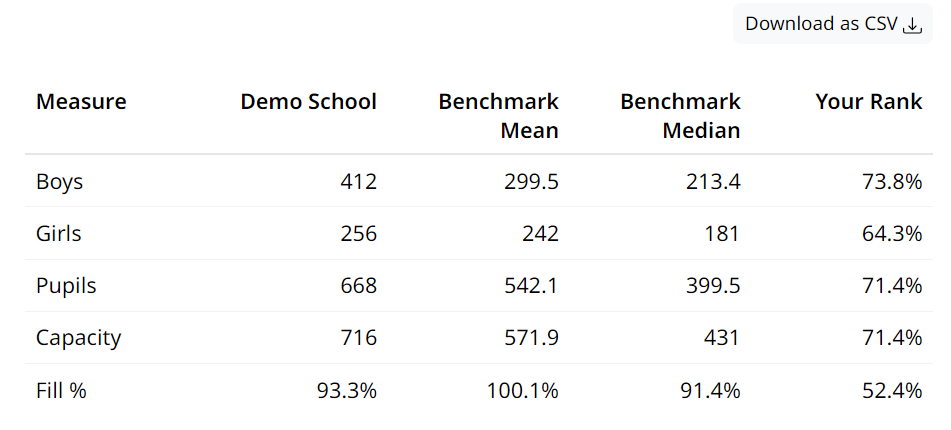Click the Boys rank value 73.8%
This screenshot has width=951, height=430.
[892, 182]
